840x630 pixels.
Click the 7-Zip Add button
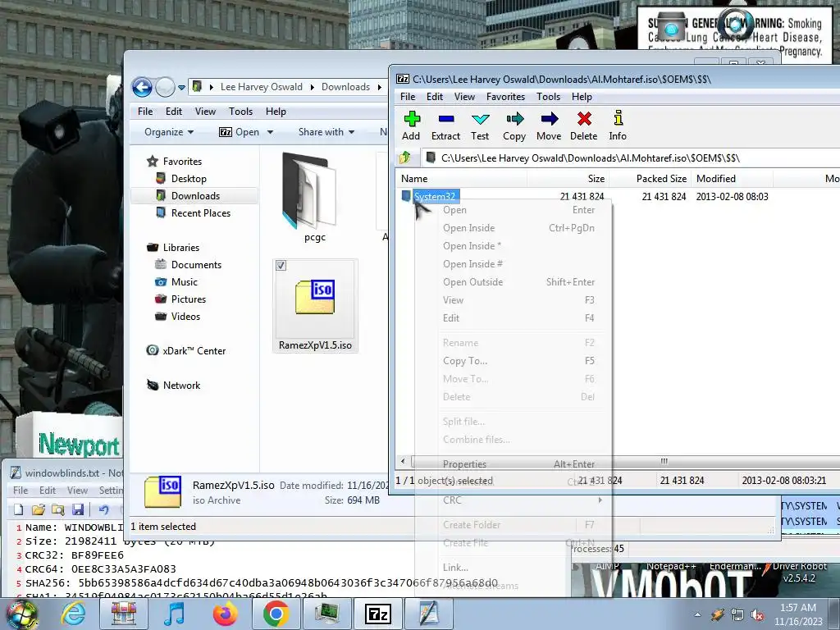tap(412, 126)
